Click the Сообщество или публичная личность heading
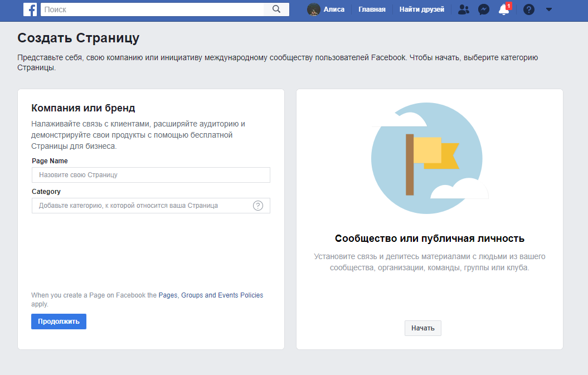The width and height of the screenshot is (588, 375). pos(430,238)
